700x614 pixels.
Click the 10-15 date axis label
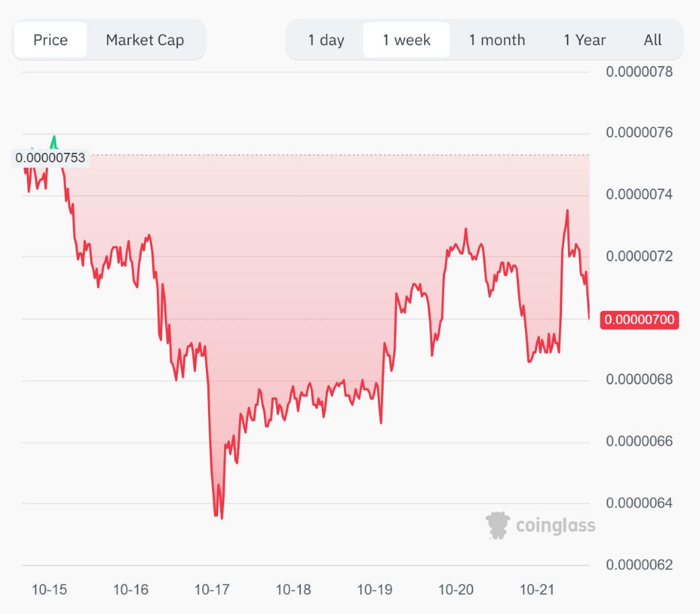pos(49,589)
